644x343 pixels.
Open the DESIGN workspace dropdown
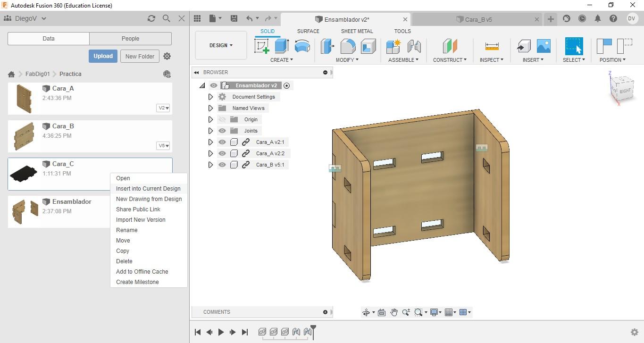221,45
